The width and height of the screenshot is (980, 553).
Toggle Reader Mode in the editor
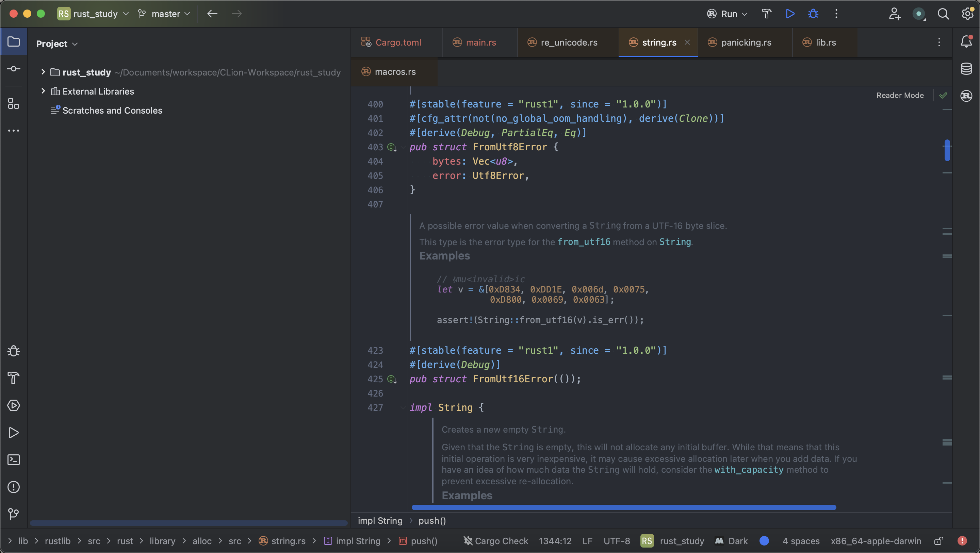[900, 96]
